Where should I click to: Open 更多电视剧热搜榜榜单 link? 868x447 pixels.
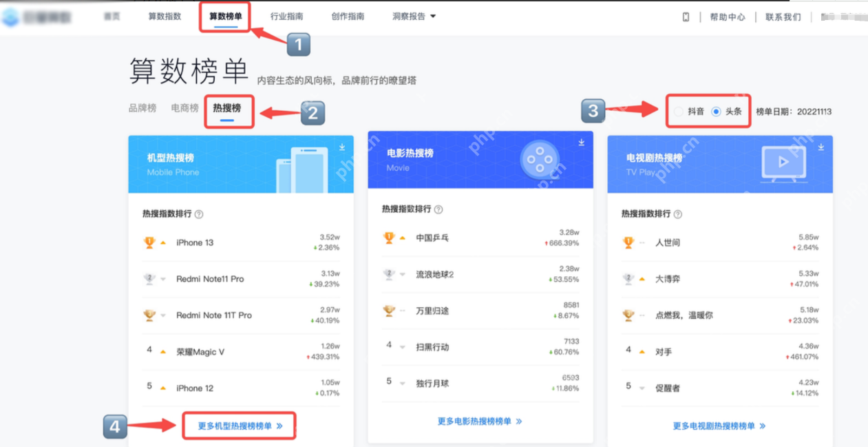(x=719, y=426)
